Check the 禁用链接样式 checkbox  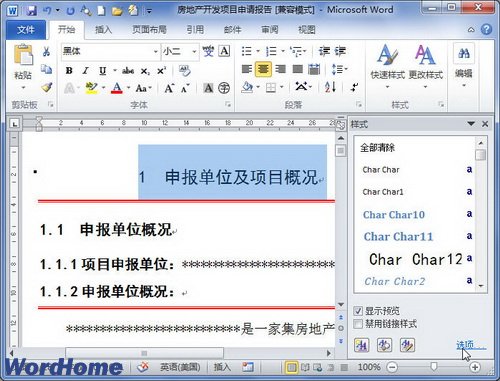click(x=358, y=324)
